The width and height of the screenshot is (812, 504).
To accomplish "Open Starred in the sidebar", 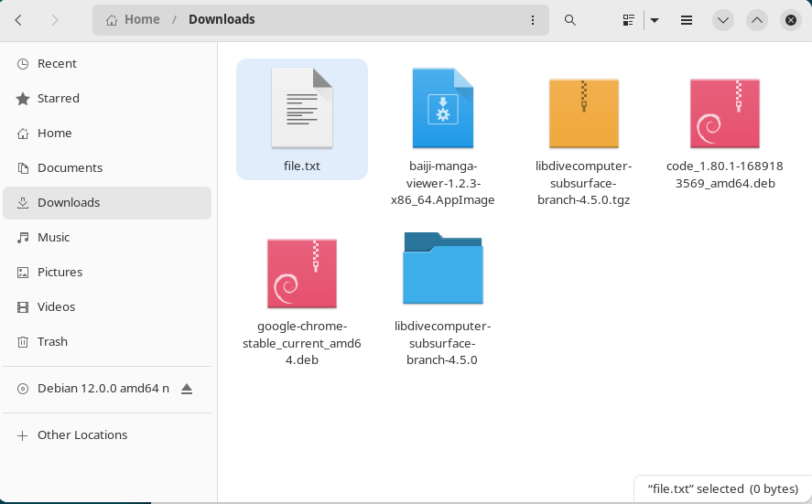I will coord(107,98).
